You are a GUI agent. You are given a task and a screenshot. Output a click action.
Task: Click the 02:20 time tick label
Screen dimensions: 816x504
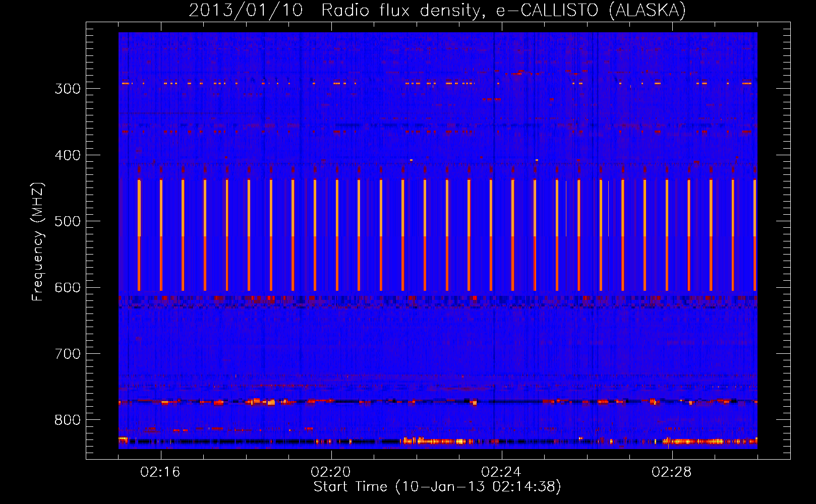[331, 472]
